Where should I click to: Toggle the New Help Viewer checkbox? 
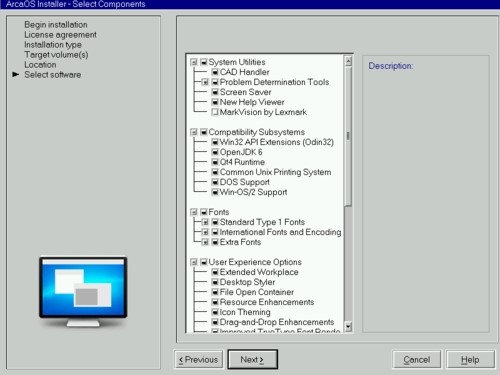pos(215,102)
